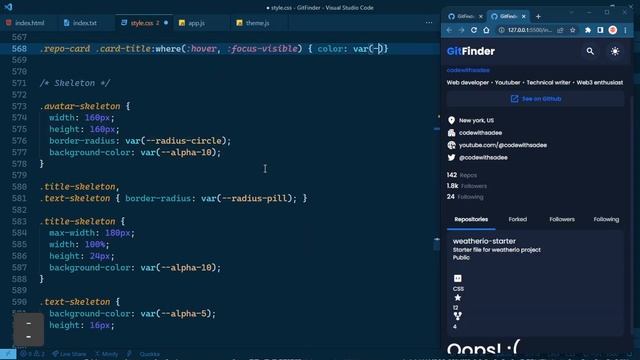Click the Live Share status bar item
This screenshot has height=360, width=640.
coord(69,354)
